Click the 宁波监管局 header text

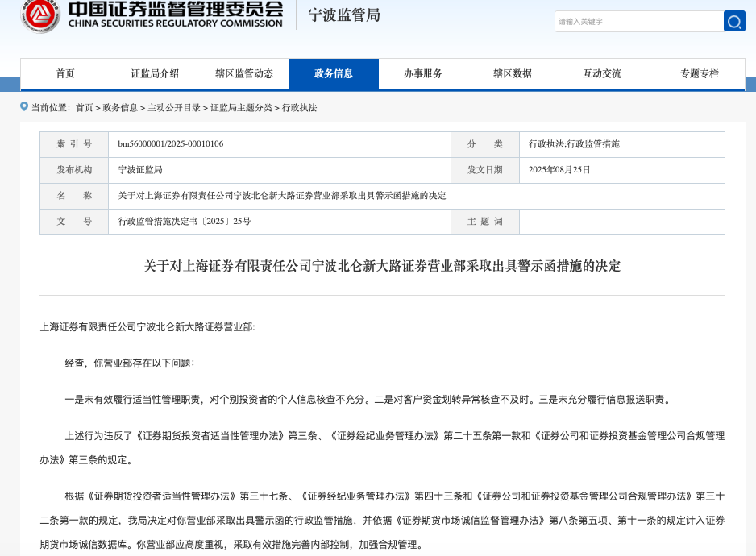pyautogui.click(x=344, y=15)
